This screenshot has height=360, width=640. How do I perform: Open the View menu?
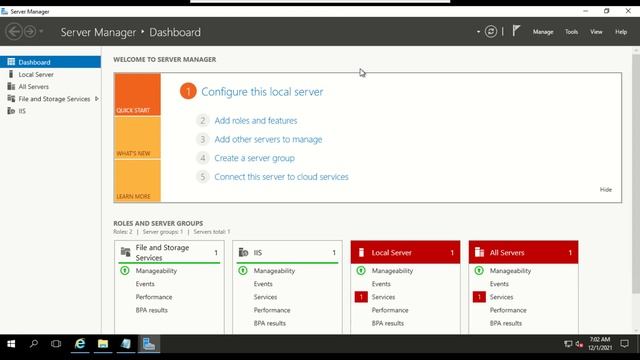click(596, 32)
